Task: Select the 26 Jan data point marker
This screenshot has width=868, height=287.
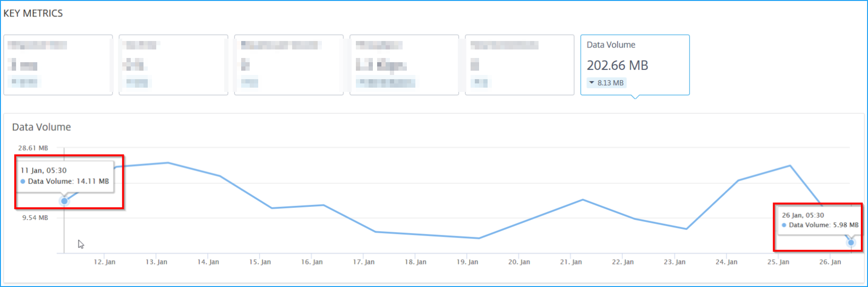Action: 851,243
